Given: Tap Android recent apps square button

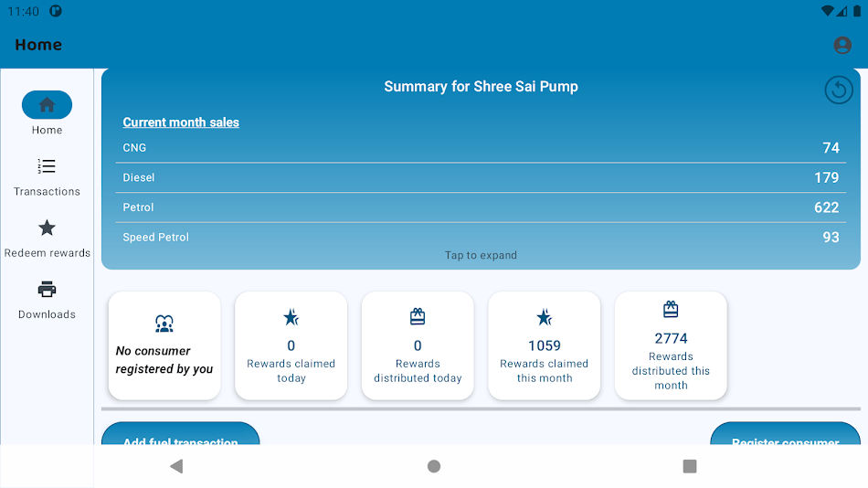Looking at the screenshot, I should [x=690, y=466].
